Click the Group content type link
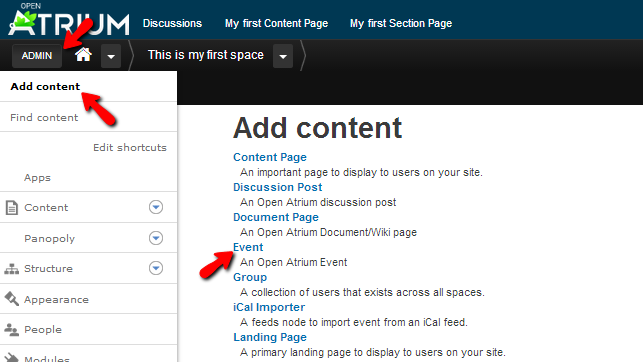643x362 pixels. [250, 277]
